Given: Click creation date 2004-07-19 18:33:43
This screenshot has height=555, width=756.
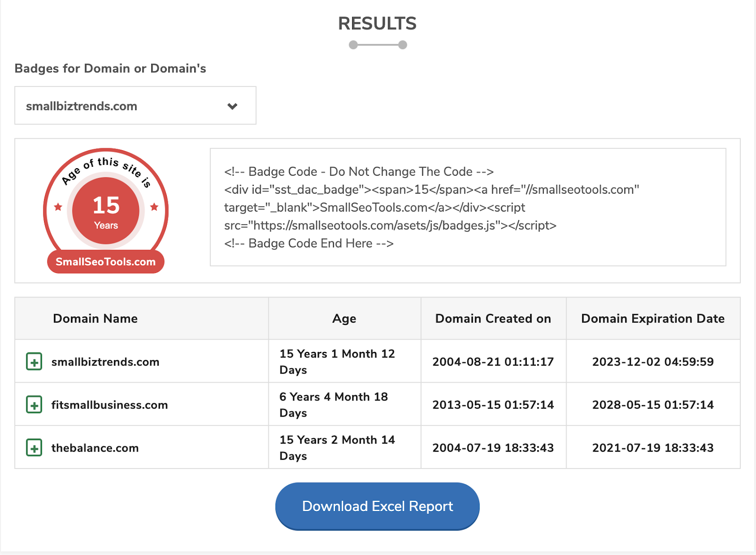Looking at the screenshot, I should [493, 448].
